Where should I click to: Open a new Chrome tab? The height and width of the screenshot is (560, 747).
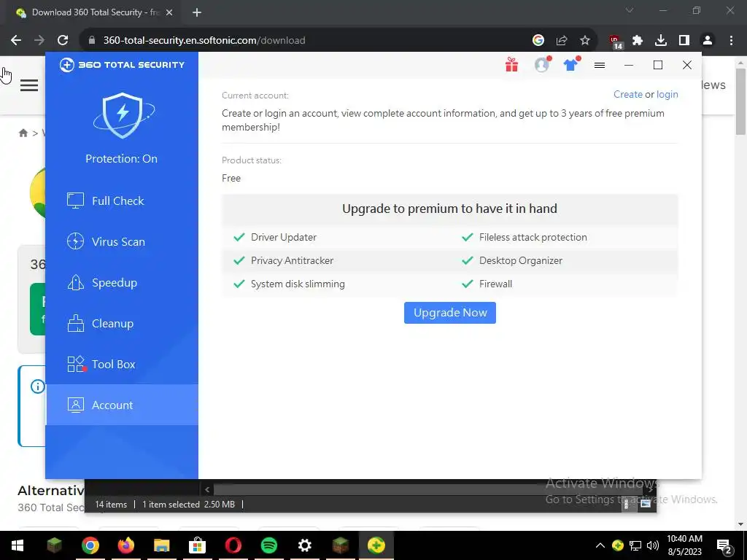point(197,12)
